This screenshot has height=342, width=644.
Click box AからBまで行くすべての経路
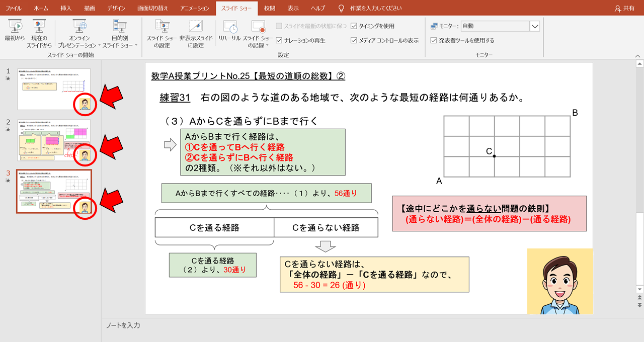(267, 193)
